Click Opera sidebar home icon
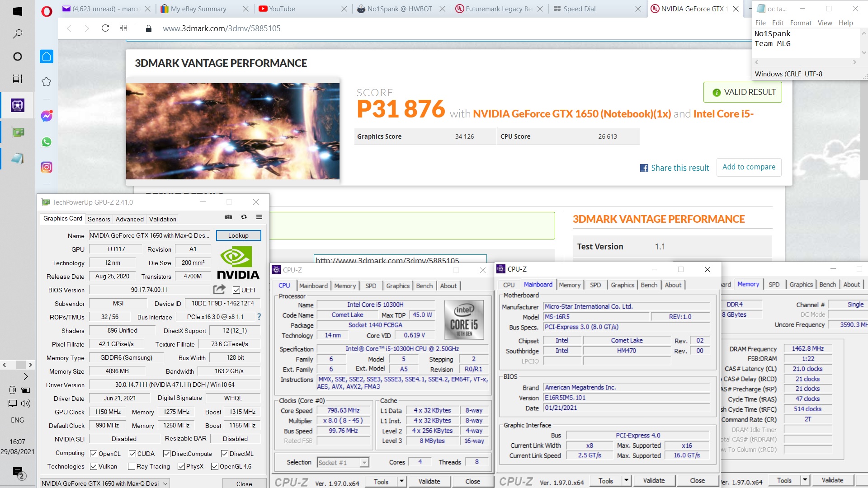This screenshot has width=868, height=488. [47, 56]
